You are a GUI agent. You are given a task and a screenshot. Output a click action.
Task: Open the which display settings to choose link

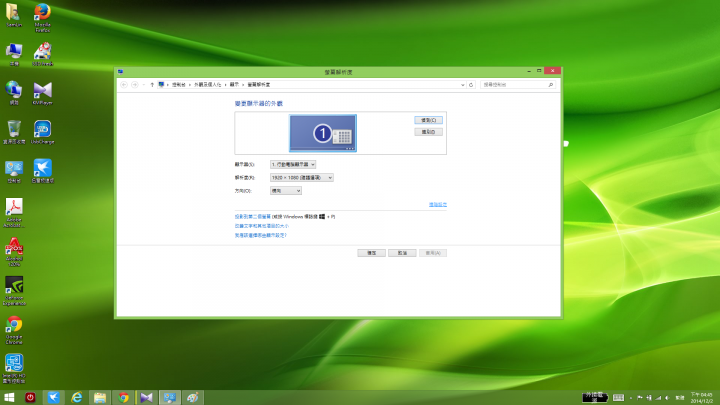(x=260, y=235)
